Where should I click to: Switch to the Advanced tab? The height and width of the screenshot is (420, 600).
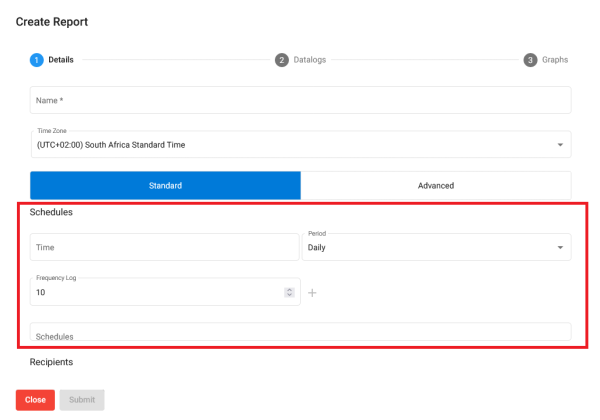click(436, 186)
